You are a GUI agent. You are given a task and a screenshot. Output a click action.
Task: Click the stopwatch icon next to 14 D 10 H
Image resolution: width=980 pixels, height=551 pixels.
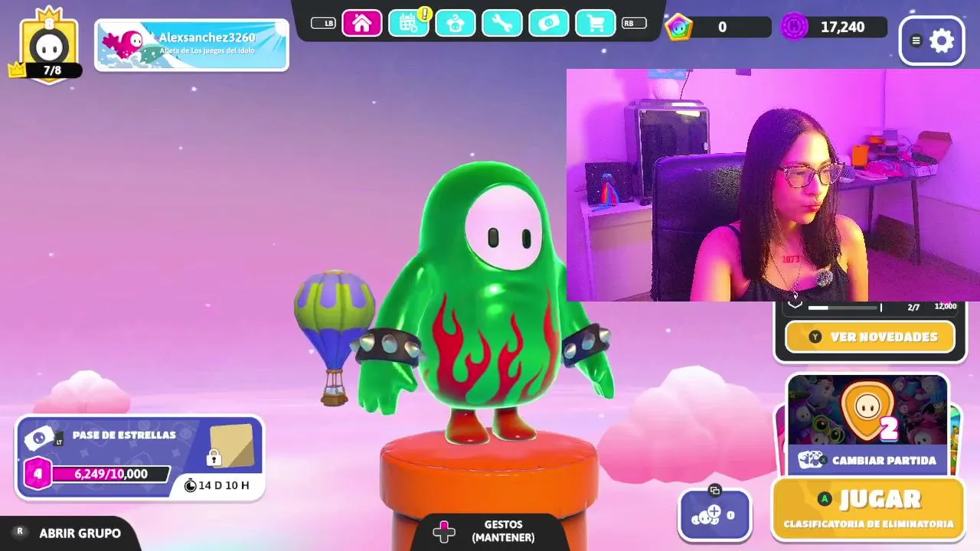coord(191,485)
